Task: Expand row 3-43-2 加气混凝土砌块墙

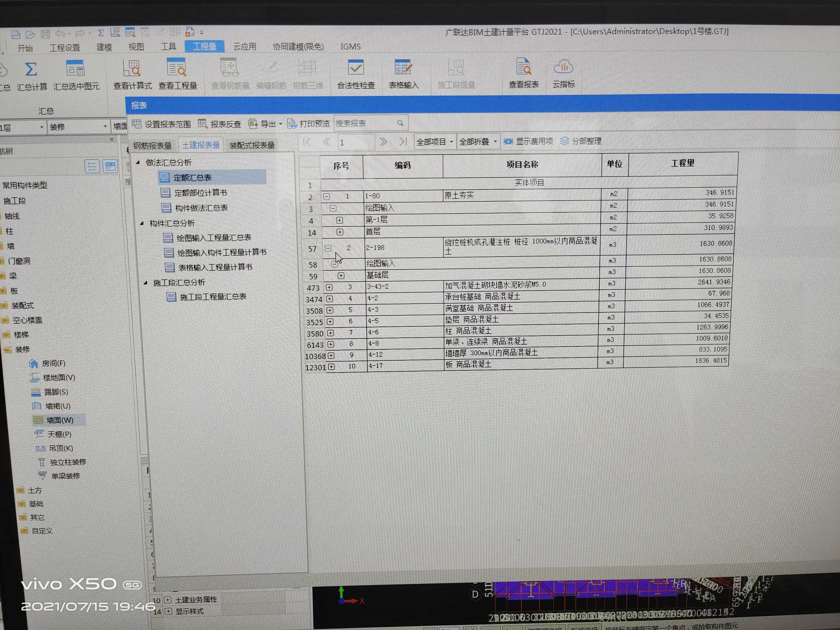Action: tap(329, 288)
